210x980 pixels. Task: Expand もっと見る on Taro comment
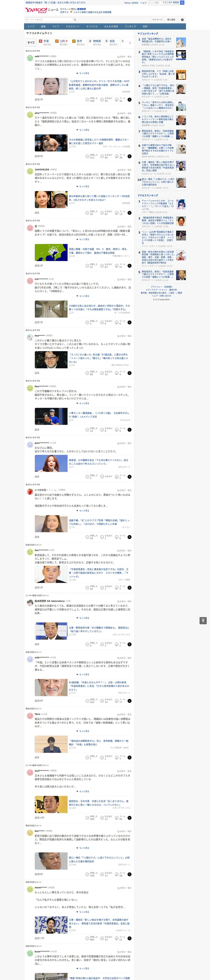(83, 731)
